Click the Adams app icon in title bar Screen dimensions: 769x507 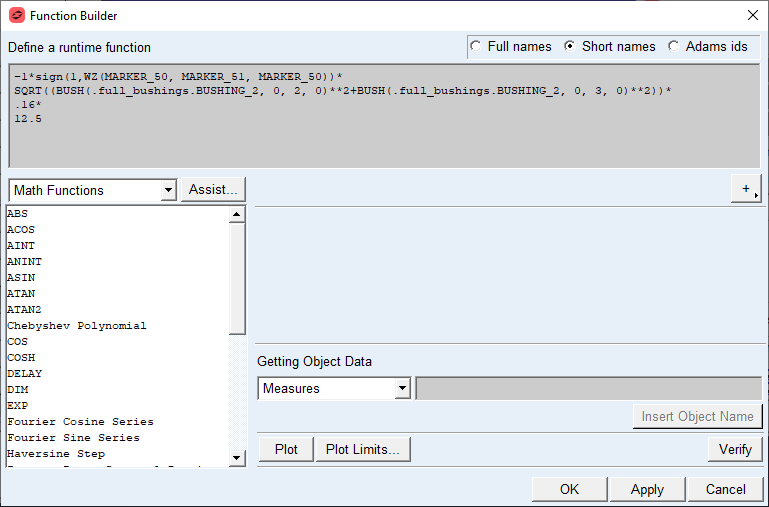[16, 15]
